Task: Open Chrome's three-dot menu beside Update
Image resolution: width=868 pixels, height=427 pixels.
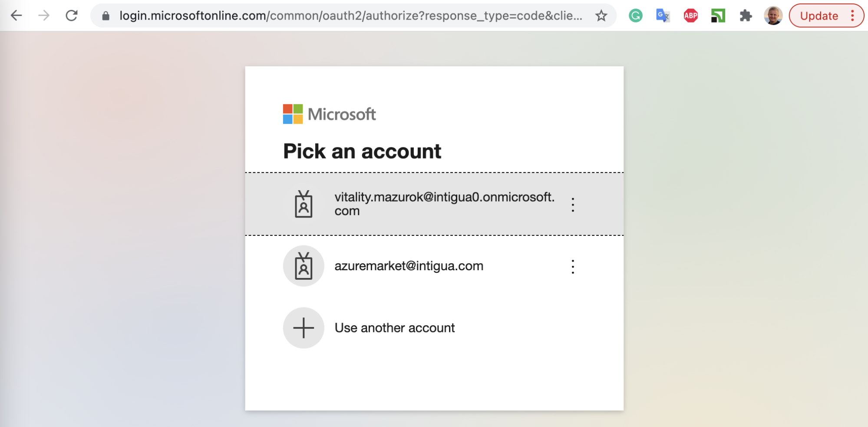Action: click(x=852, y=16)
